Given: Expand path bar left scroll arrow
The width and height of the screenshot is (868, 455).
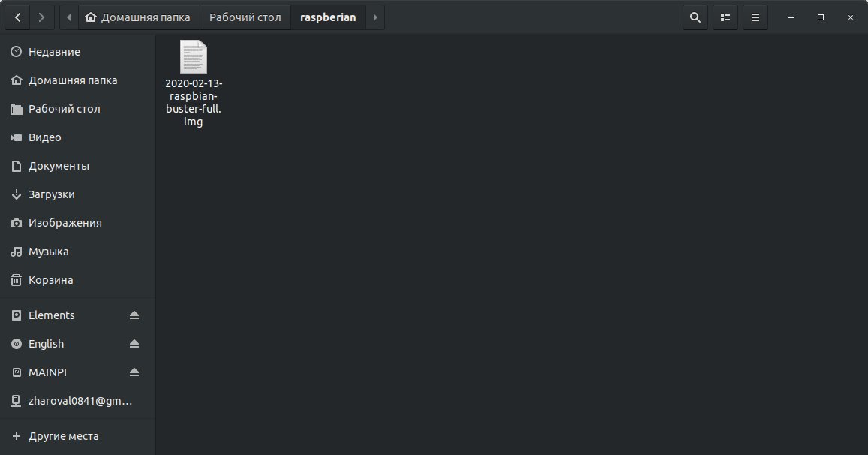Looking at the screenshot, I should tap(68, 17).
